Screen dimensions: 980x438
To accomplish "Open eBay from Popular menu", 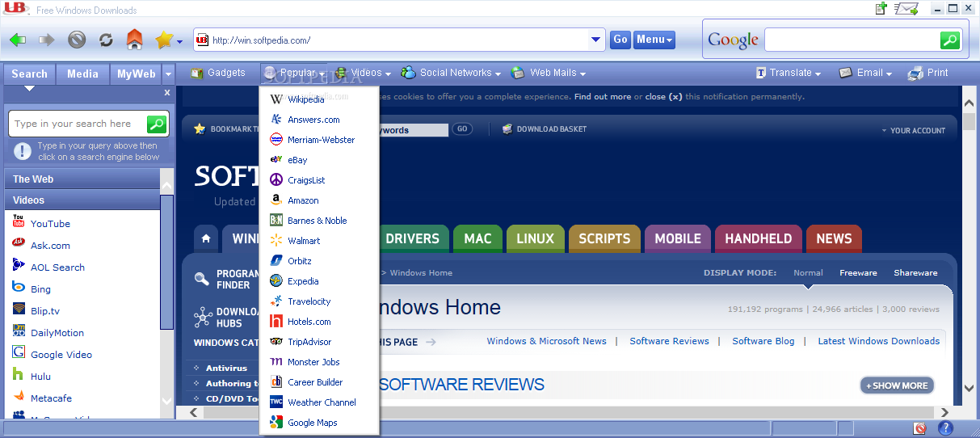I will [319, 160].
